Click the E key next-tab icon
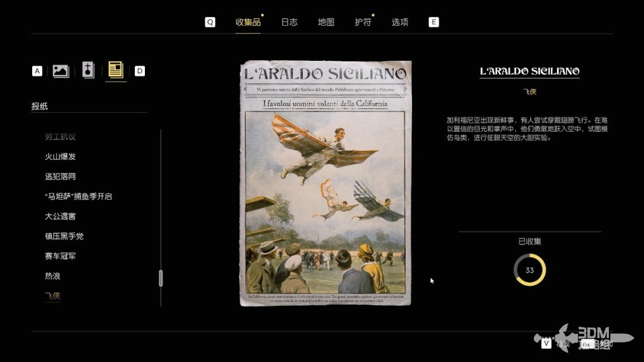The height and width of the screenshot is (362, 644). [x=434, y=22]
